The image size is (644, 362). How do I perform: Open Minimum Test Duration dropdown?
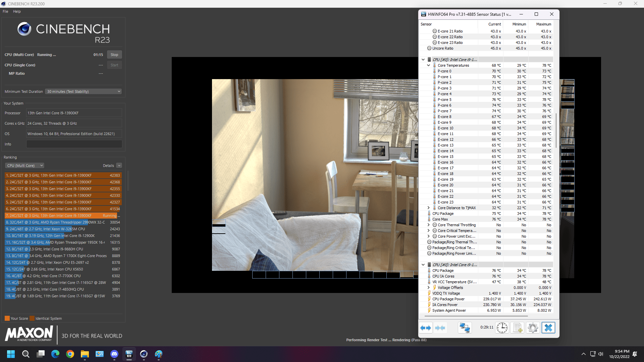point(83,92)
